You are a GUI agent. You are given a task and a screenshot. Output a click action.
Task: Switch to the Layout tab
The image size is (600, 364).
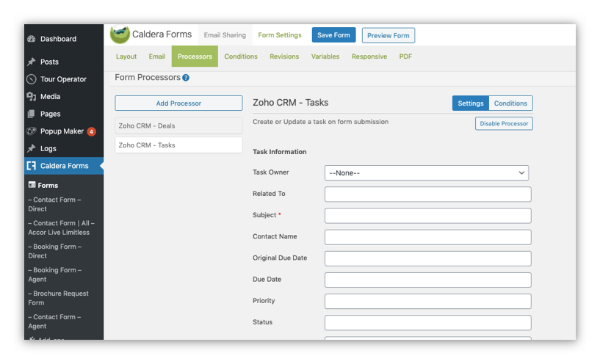point(126,57)
